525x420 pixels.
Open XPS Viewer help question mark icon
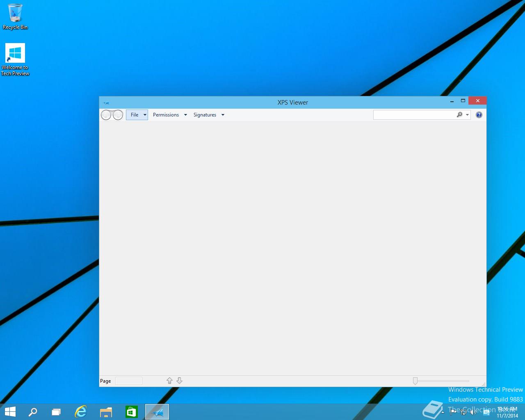click(479, 115)
